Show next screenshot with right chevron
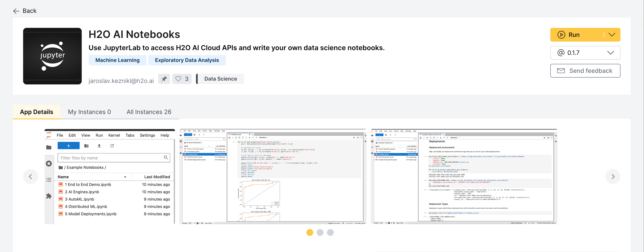Image resolution: width=644 pixels, height=252 pixels. coord(613,177)
